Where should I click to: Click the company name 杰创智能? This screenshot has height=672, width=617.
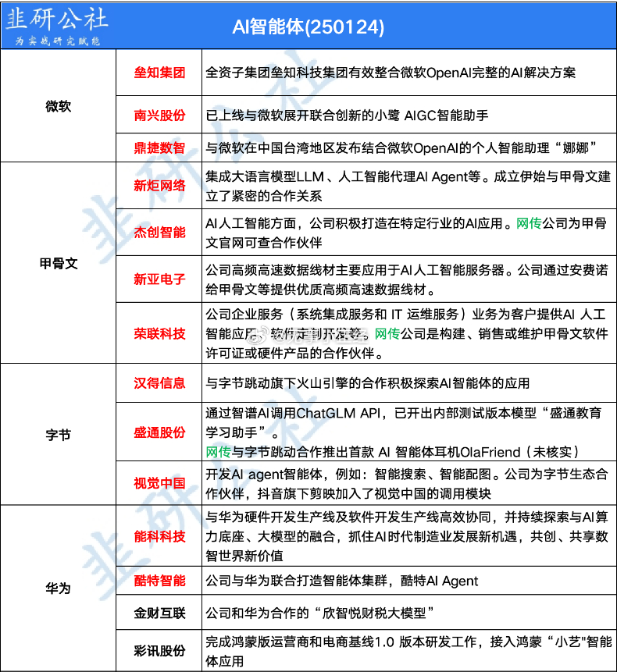(x=159, y=233)
